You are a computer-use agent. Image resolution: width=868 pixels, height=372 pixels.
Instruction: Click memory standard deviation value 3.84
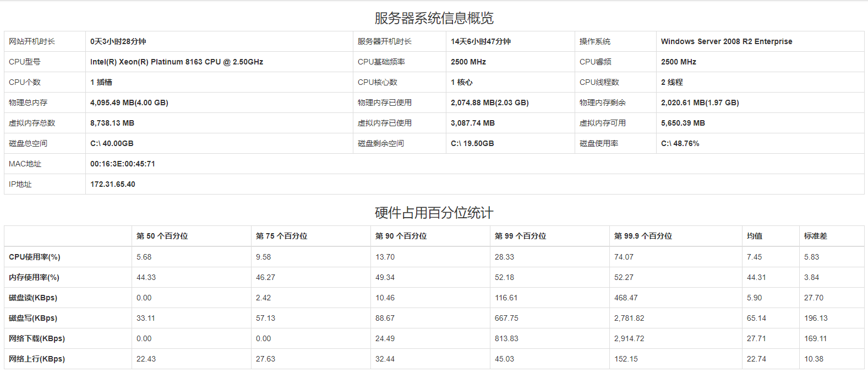pyautogui.click(x=812, y=277)
